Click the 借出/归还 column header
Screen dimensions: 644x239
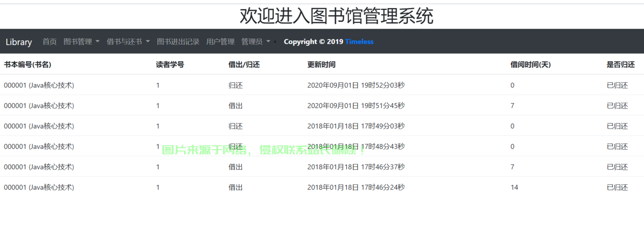point(244,65)
